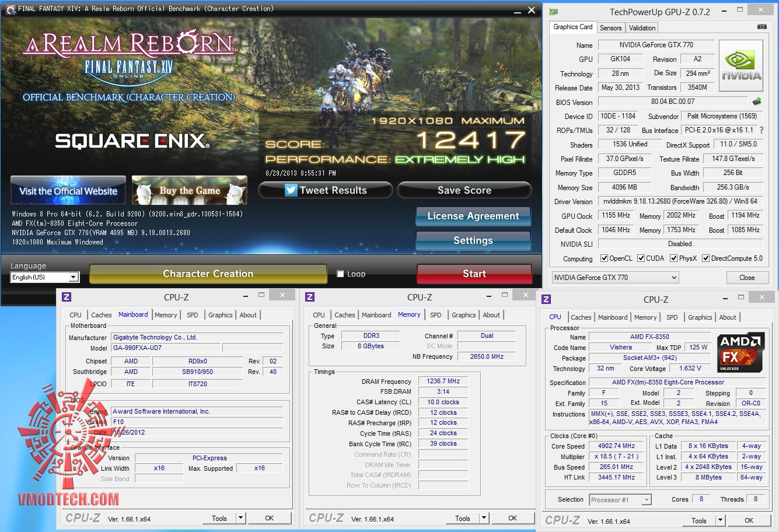Click the Subvendor value Palit Microsystems (1569)
This screenshot has height=532, width=779.
pos(722,116)
